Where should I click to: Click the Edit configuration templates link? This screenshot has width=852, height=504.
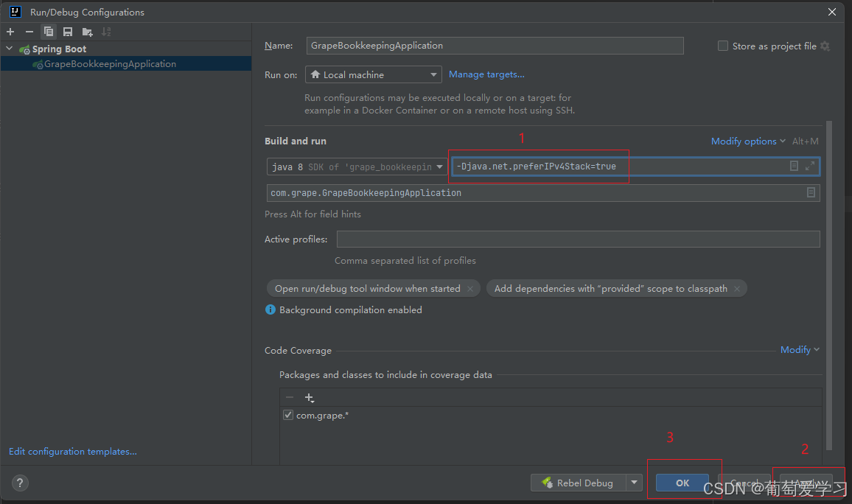pos(73,452)
